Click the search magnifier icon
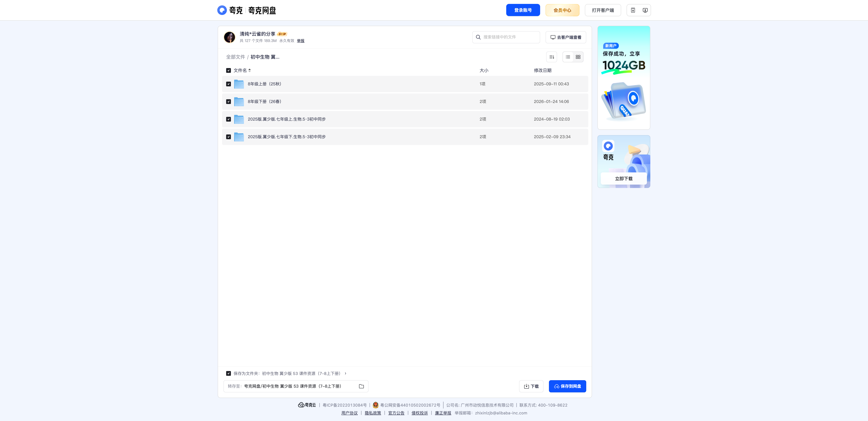The height and width of the screenshot is (421, 868). tap(478, 37)
